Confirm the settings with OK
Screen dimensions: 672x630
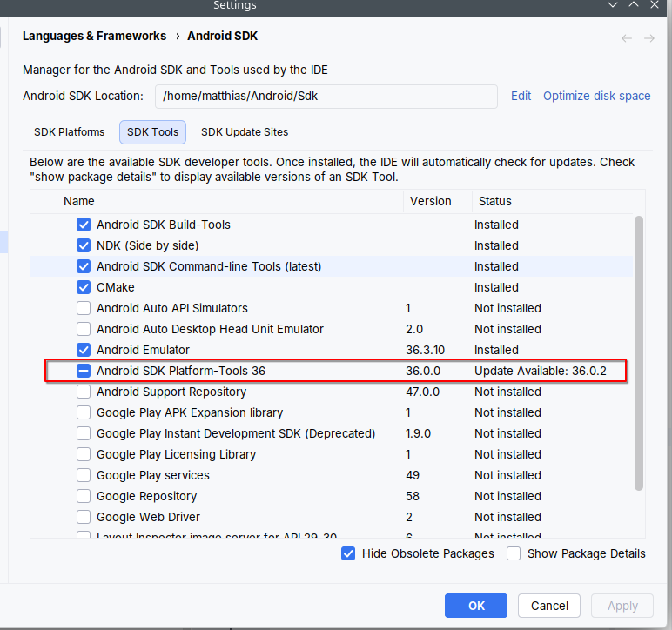click(476, 606)
